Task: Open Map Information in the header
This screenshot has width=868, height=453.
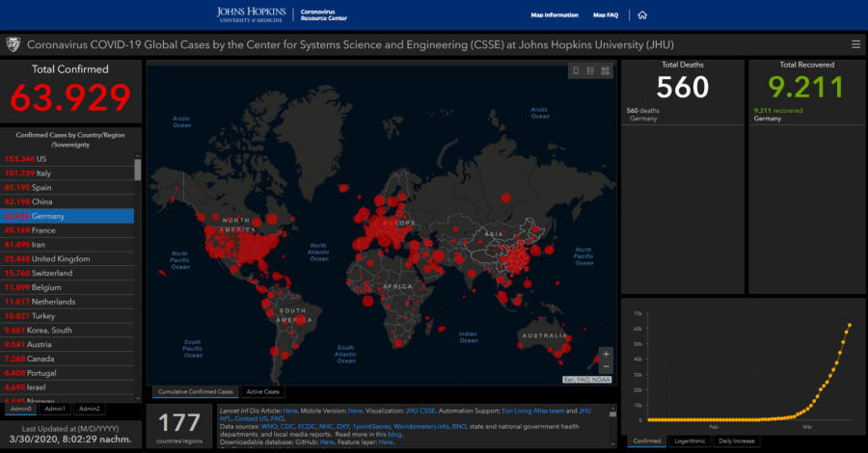Action: coord(555,15)
